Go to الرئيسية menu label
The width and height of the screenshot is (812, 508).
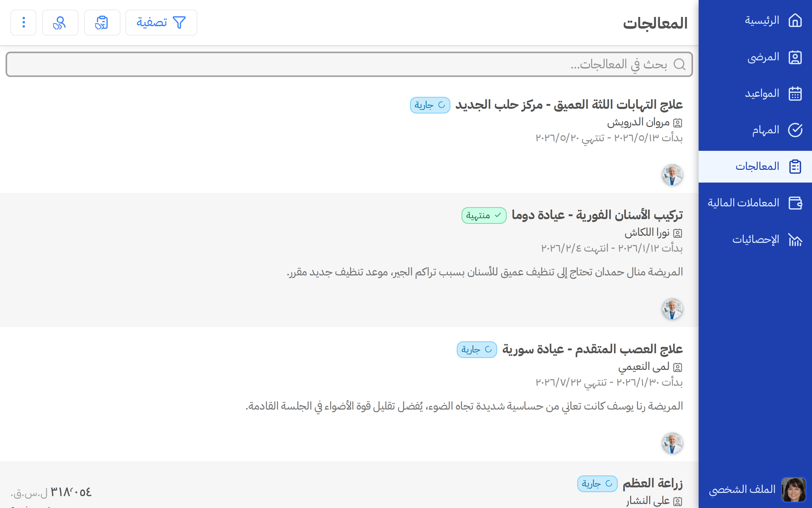(x=762, y=20)
